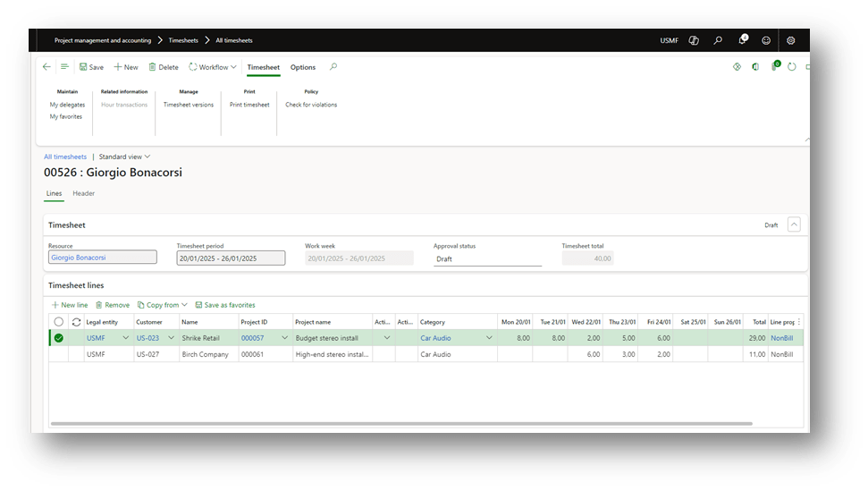Click the feedback smiley icon

(x=766, y=40)
